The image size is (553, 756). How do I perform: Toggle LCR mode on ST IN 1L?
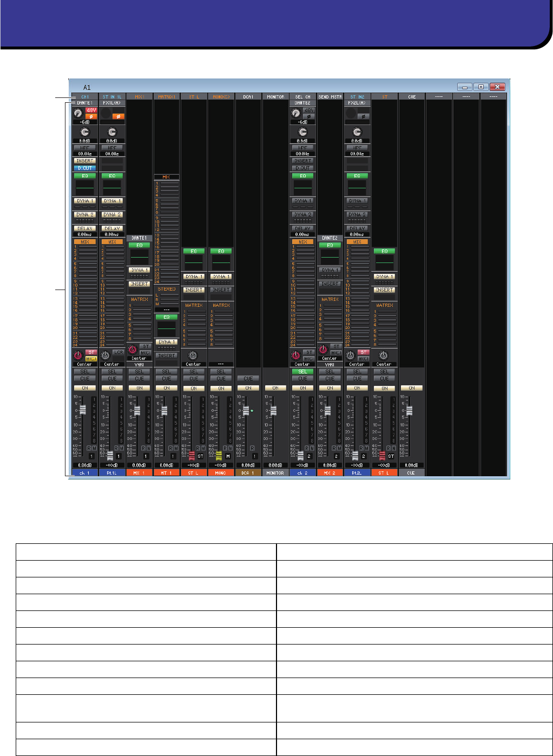pyautogui.click(x=119, y=352)
